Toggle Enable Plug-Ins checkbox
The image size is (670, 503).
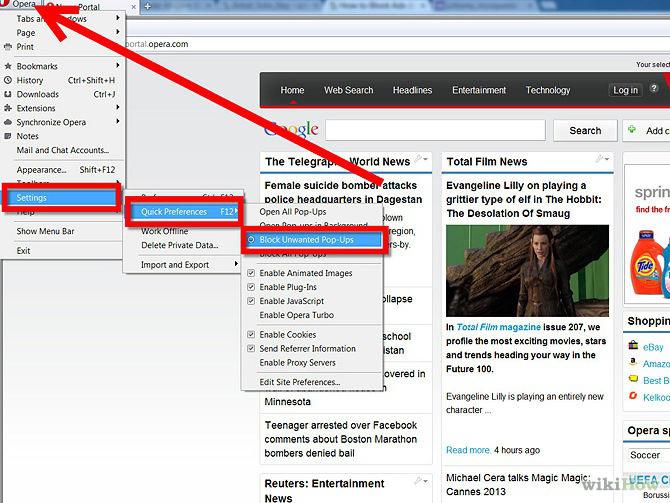[251, 287]
